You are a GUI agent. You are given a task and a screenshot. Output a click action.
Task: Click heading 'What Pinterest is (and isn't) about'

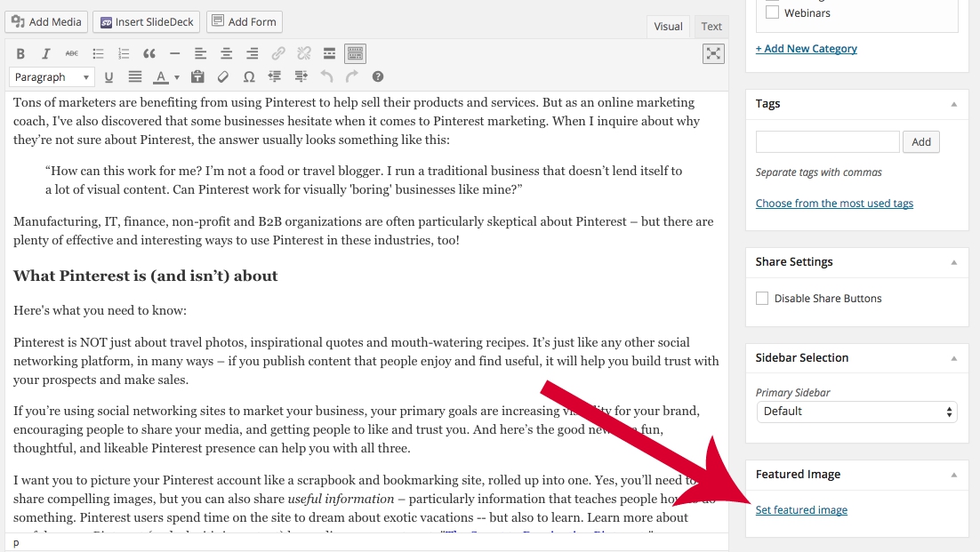pyautogui.click(x=146, y=276)
